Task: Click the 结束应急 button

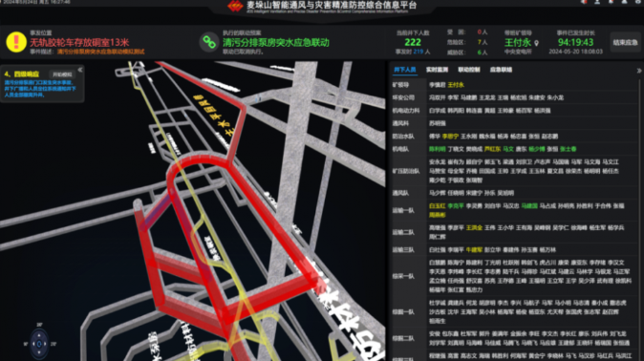Action: tap(625, 42)
